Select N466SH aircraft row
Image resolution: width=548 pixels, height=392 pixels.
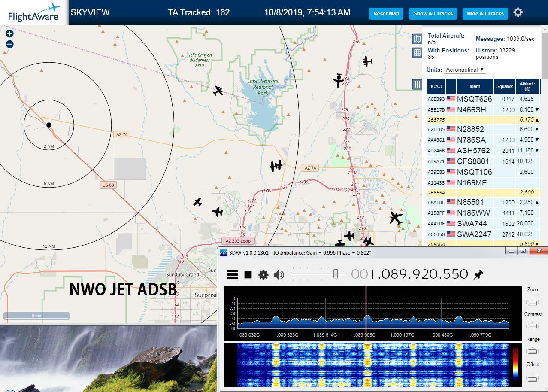pyautogui.click(x=483, y=110)
